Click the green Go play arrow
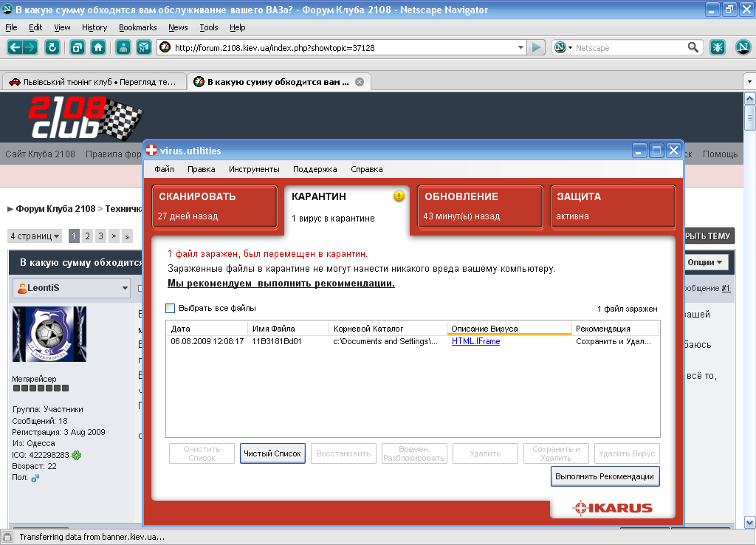The height and width of the screenshot is (545, 756). click(536, 47)
